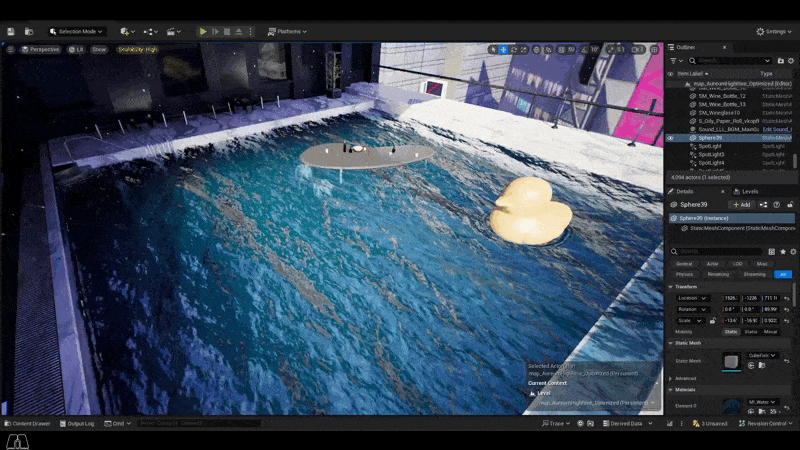
Task: Click the Add component button
Action: tap(741, 205)
